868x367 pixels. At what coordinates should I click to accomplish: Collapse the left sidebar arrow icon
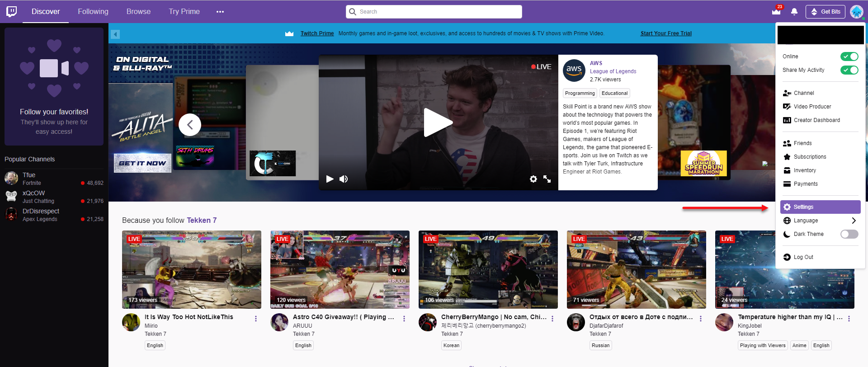click(x=115, y=34)
